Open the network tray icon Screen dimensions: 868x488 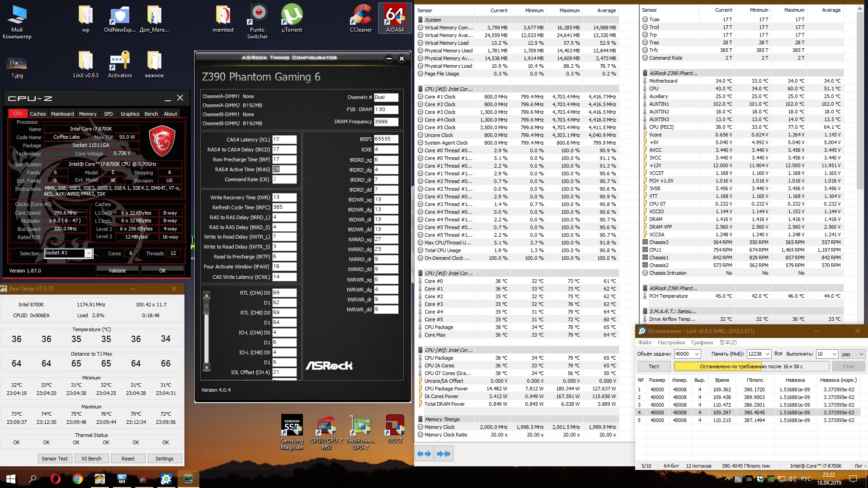pos(782,479)
